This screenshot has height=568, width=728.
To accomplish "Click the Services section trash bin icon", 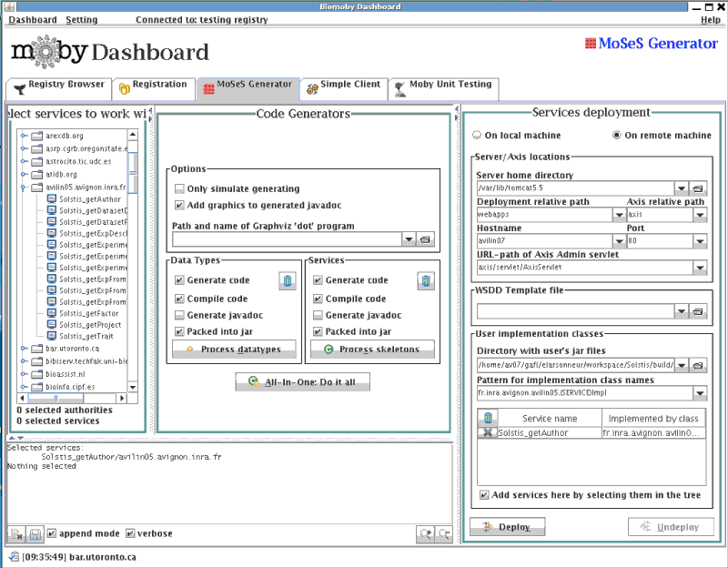I will [x=426, y=281].
